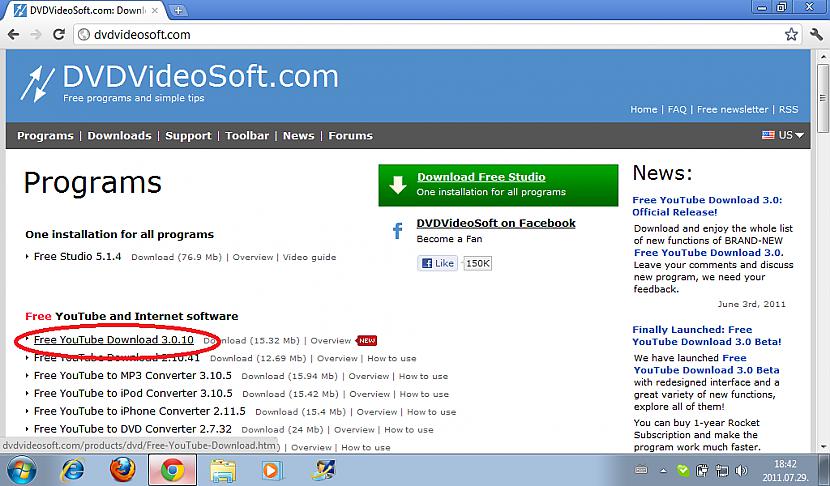Launch Internet Explorer from taskbar
Screen dimensions: 830x486
[x=73, y=470]
